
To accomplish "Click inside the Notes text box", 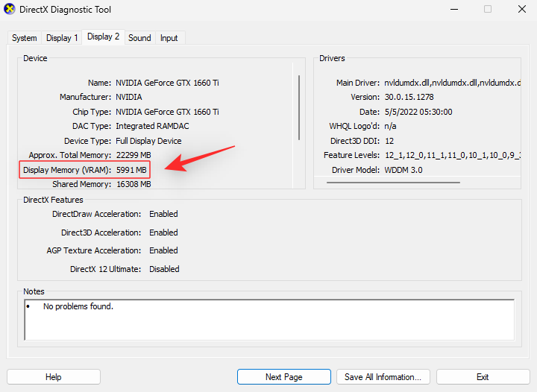I will point(269,320).
